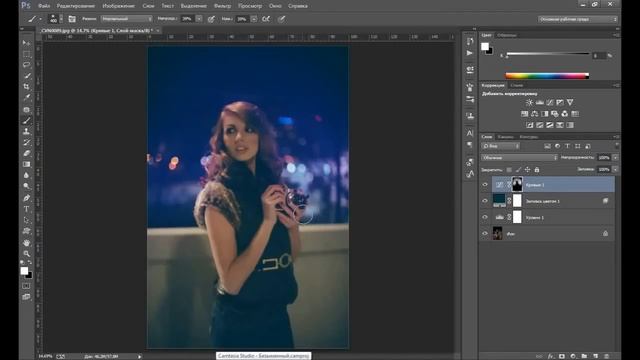Click delete layer trash icon
Image resolution: width=640 pixels, height=360 pixels.
coord(606,356)
